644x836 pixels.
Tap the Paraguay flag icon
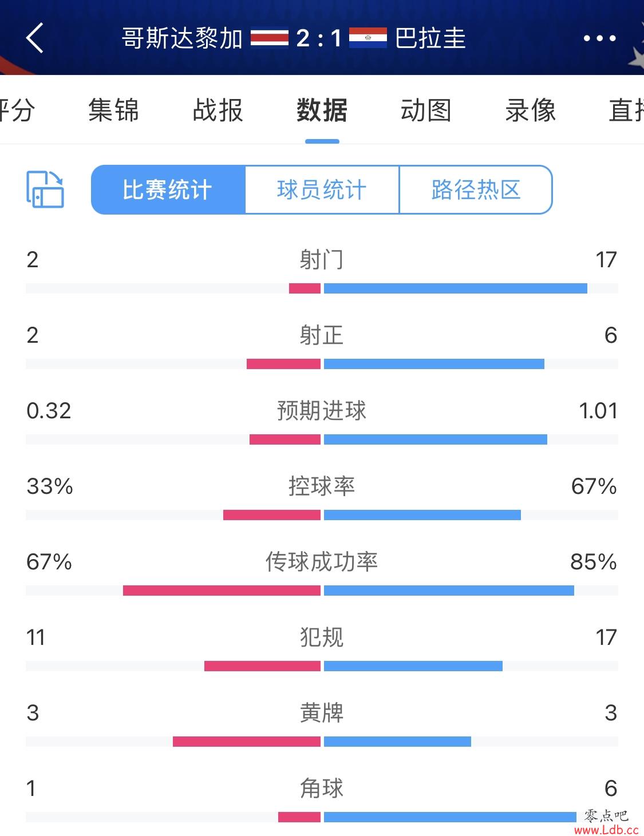point(368,38)
